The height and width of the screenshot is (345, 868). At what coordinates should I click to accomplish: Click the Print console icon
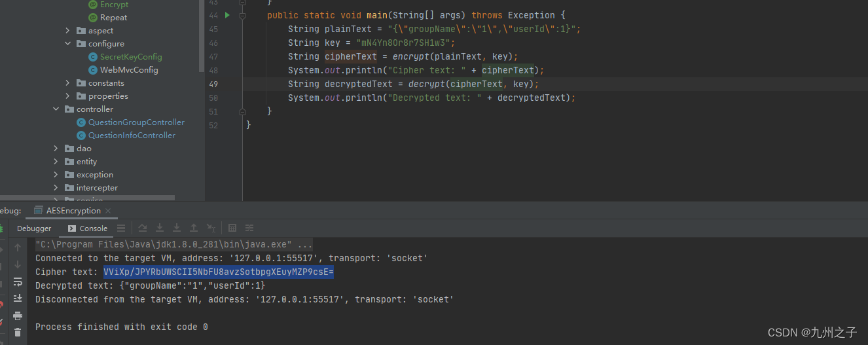point(18,316)
